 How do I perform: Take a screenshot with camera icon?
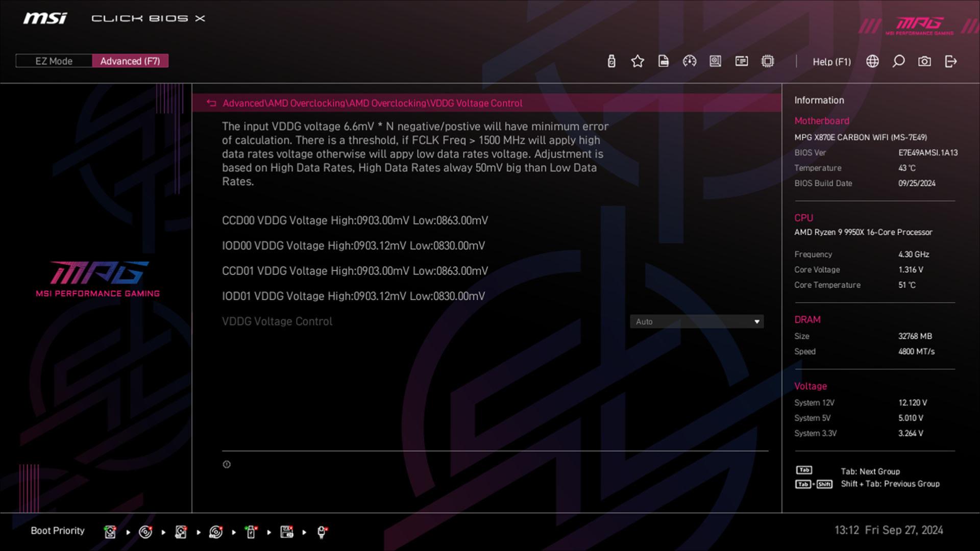pyautogui.click(x=924, y=62)
